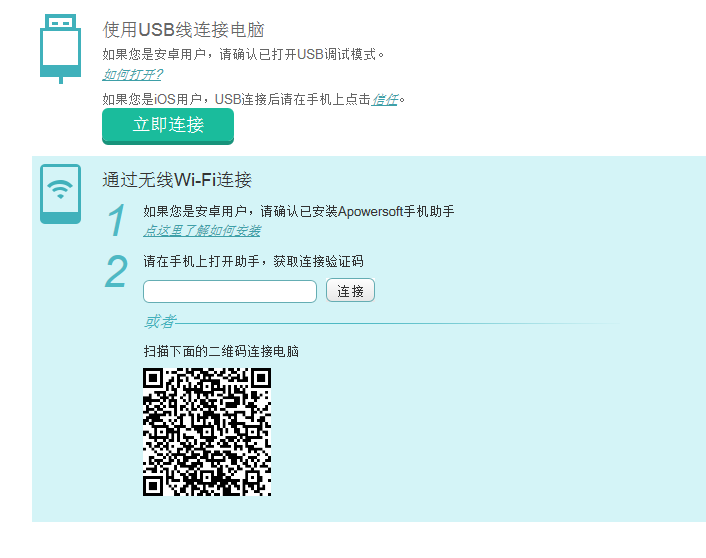Screen dimensions: 706x558
Task: Click the green 立即连接 button
Action: coord(168,126)
